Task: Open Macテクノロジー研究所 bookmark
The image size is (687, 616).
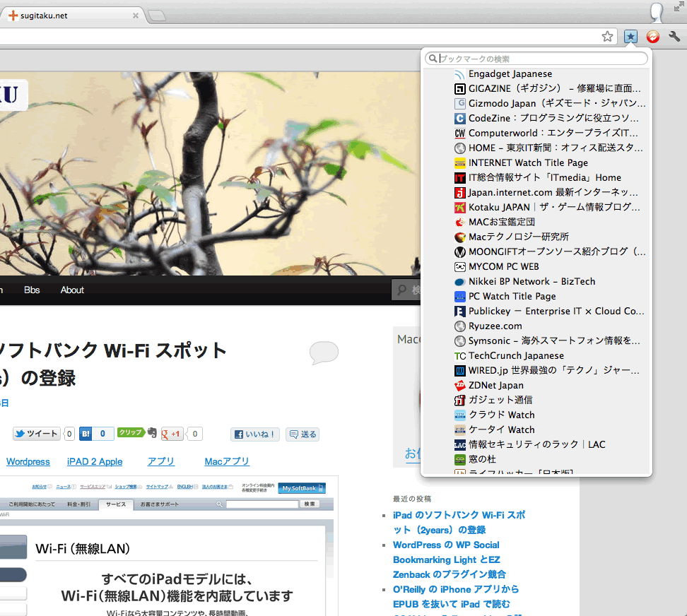Action: click(x=536, y=237)
